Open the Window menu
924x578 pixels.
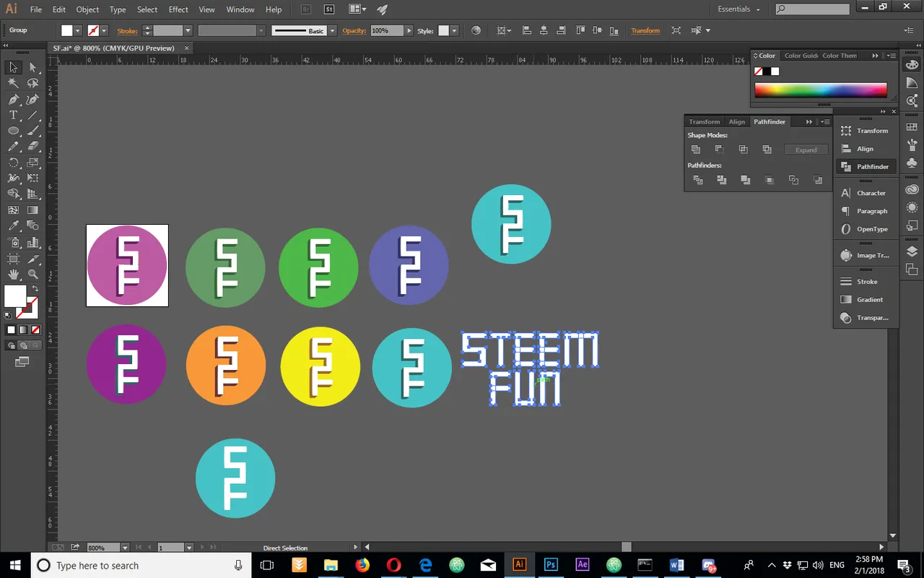[240, 9]
